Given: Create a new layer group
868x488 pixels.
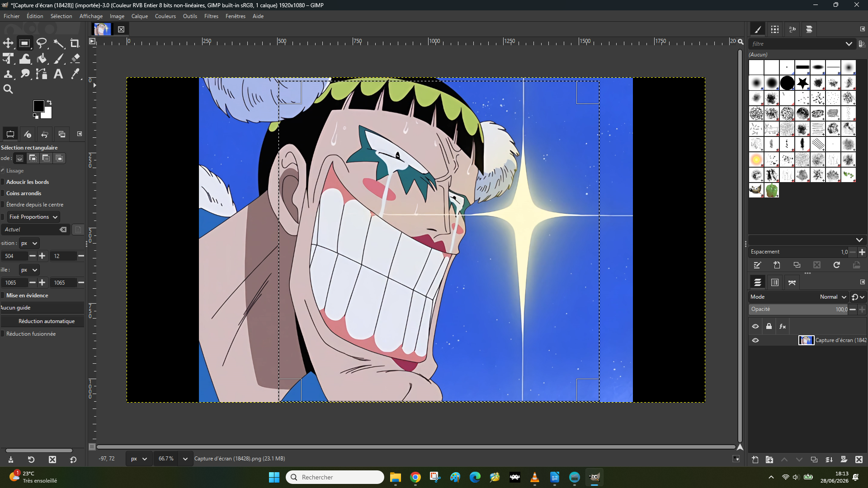Looking at the screenshot, I should point(769,460).
